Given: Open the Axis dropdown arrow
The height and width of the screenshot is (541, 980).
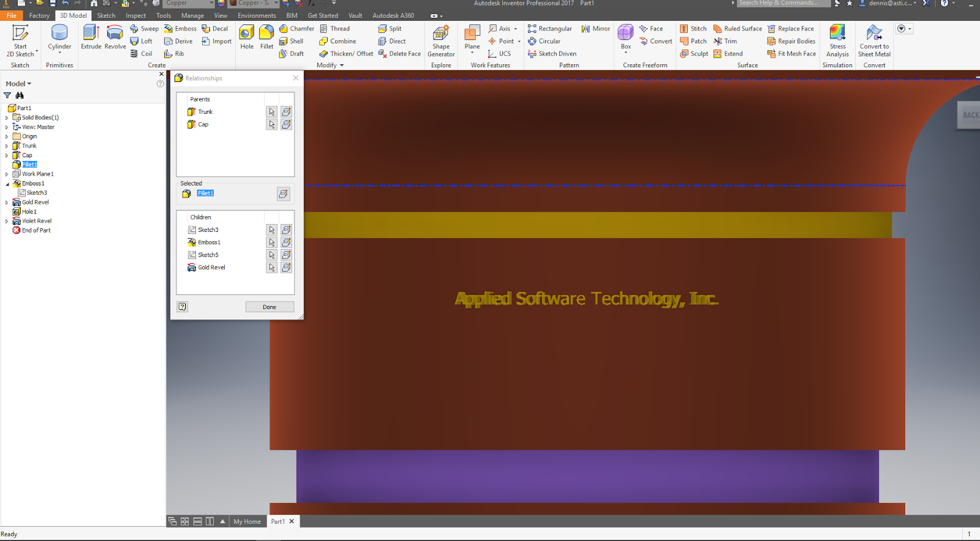Looking at the screenshot, I should (516, 29).
